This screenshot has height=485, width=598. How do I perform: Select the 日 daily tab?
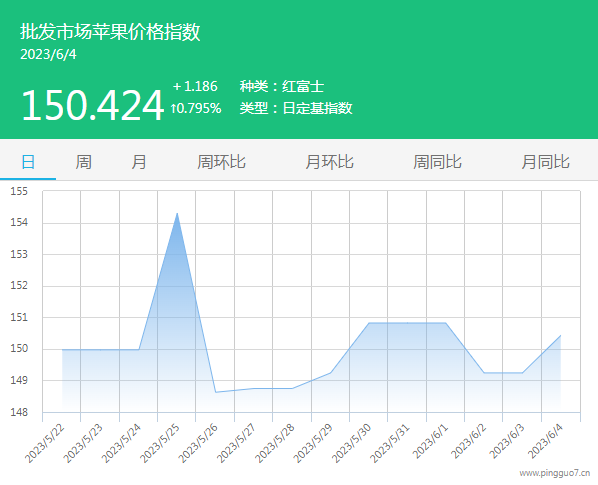[28, 162]
